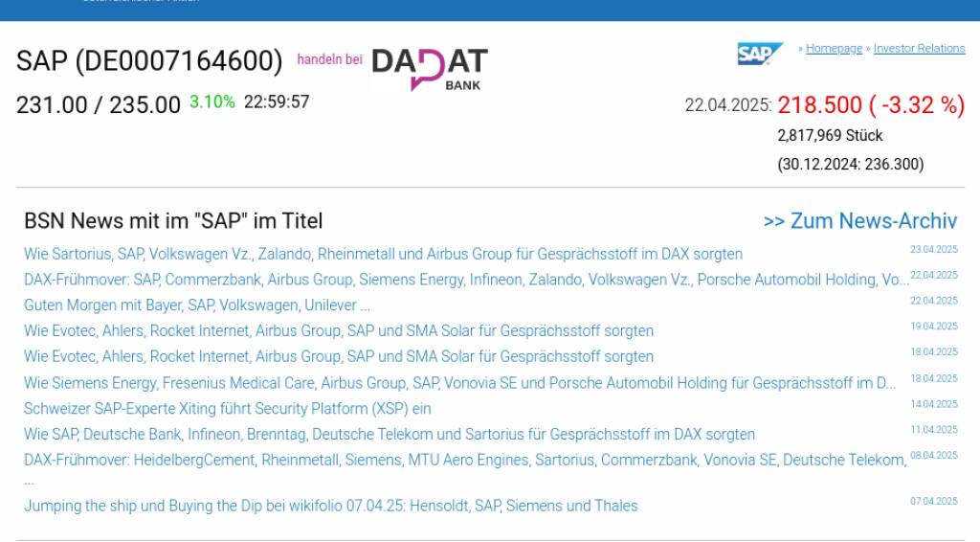
Task: Click the 'handeln bei' trading link
Action: [329, 59]
